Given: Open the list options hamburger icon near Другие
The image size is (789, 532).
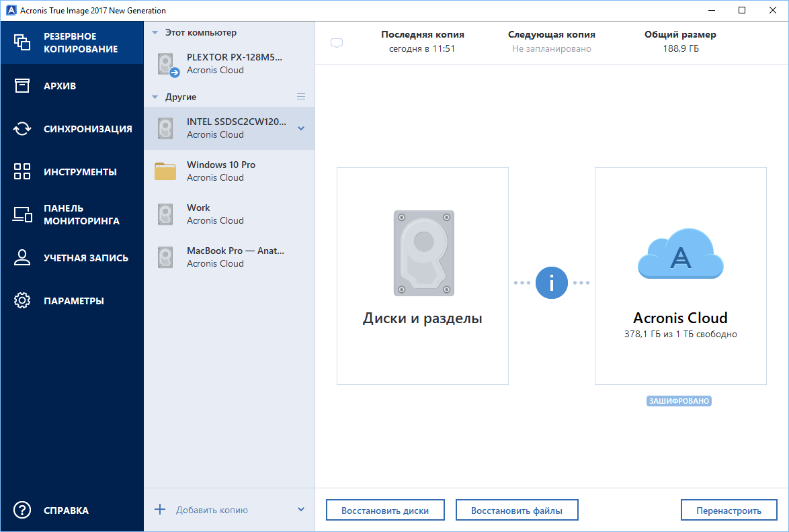Looking at the screenshot, I should click(x=302, y=96).
